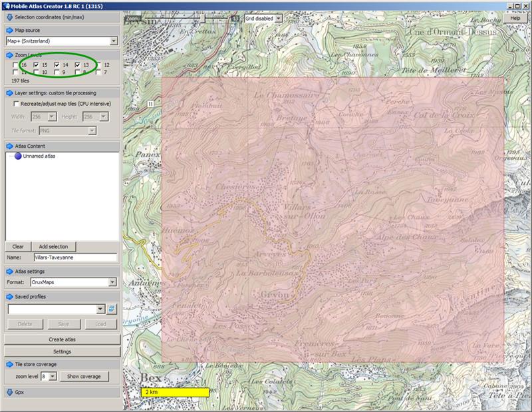Open tile store zoom level dropdown
The image size is (532, 412).
point(53,377)
